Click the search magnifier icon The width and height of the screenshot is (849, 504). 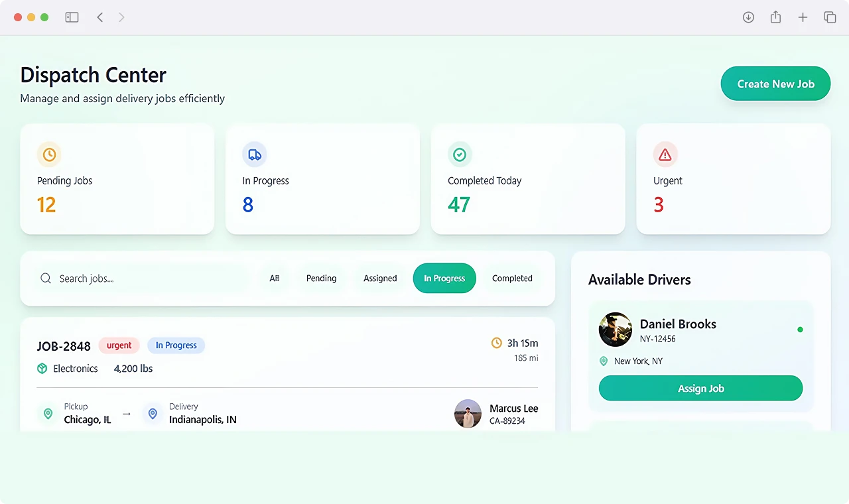pyautogui.click(x=46, y=279)
